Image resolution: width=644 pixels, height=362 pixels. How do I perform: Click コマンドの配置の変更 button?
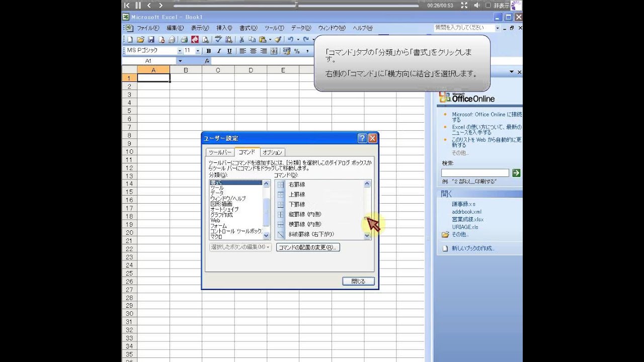pos(308,247)
